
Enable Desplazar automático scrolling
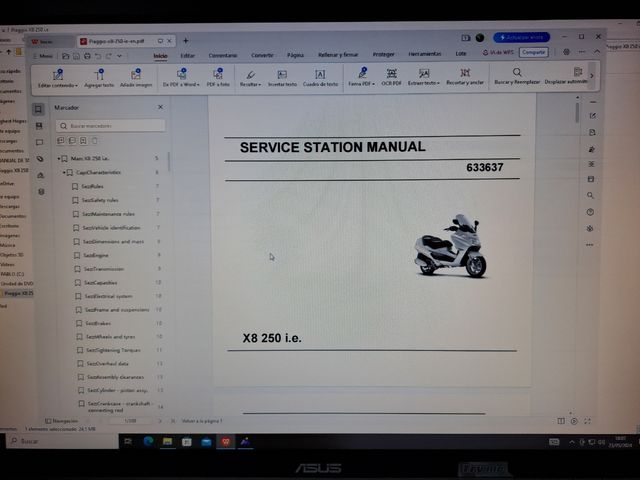tap(567, 76)
